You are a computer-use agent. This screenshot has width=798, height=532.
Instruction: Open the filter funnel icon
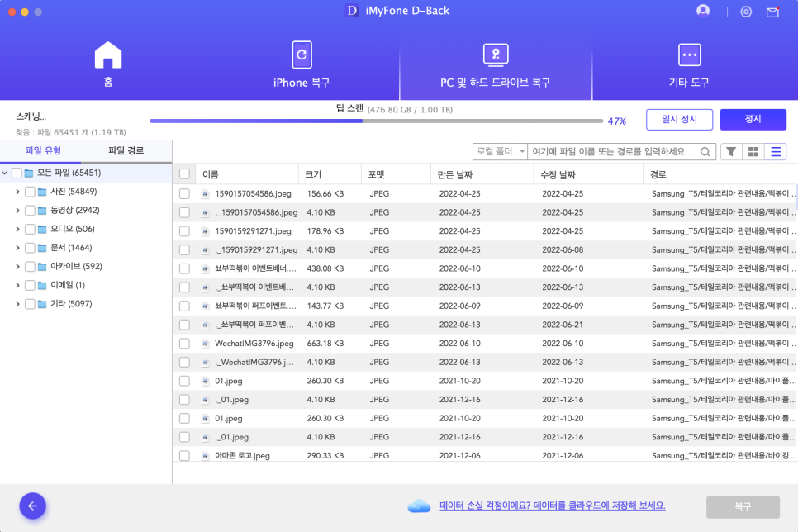pyautogui.click(x=731, y=152)
